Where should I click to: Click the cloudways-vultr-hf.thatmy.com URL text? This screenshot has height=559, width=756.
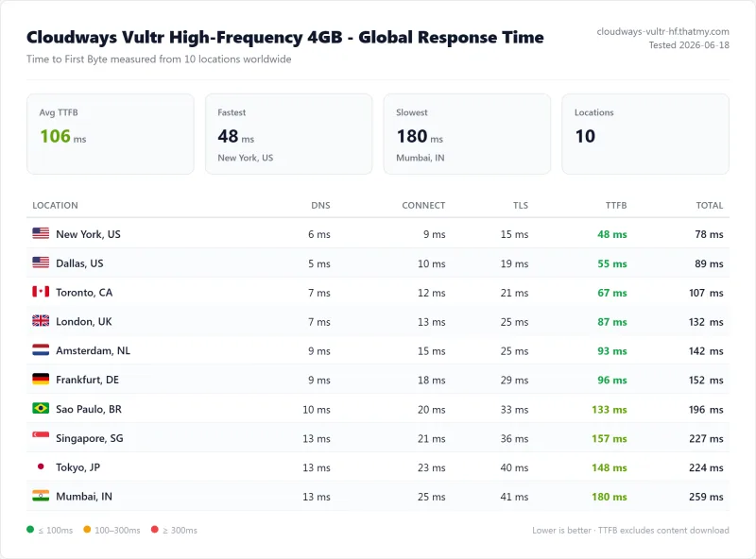[x=663, y=31]
